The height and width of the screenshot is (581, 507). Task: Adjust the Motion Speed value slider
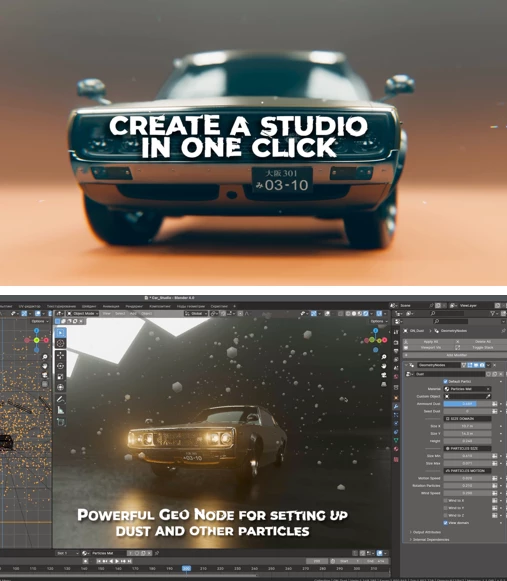467,478
